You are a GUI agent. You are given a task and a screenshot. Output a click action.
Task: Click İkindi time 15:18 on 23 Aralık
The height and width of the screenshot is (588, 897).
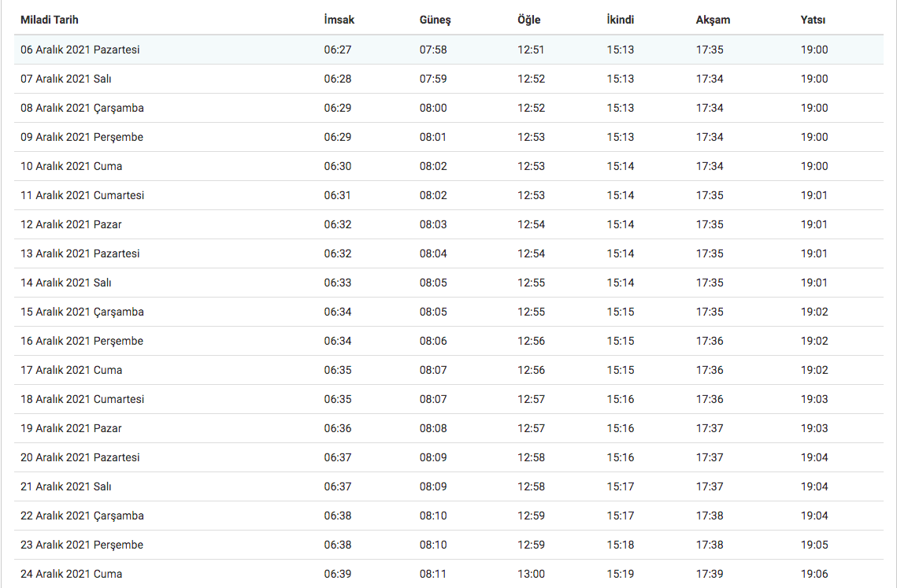click(620, 545)
